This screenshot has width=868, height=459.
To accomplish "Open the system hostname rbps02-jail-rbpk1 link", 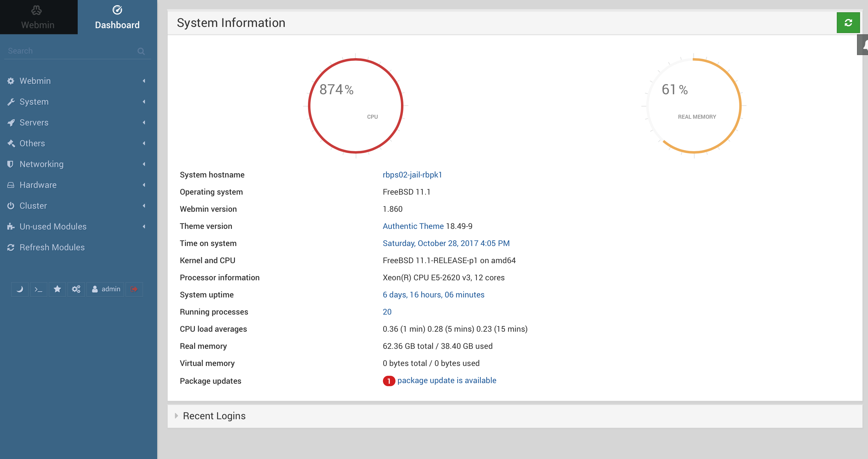I will 412,174.
